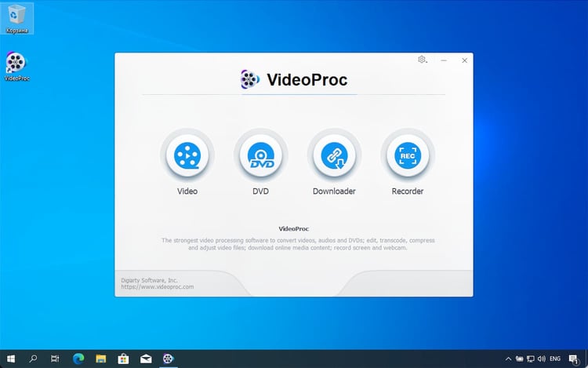The height and width of the screenshot is (368, 588).
Task: Switch ENG input language indicator
Action: pyautogui.click(x=555, y=359)
